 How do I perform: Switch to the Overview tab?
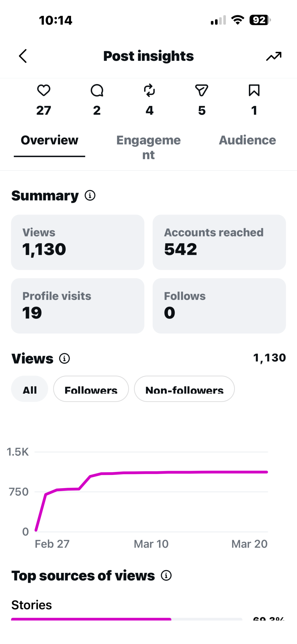pos(50,140)
